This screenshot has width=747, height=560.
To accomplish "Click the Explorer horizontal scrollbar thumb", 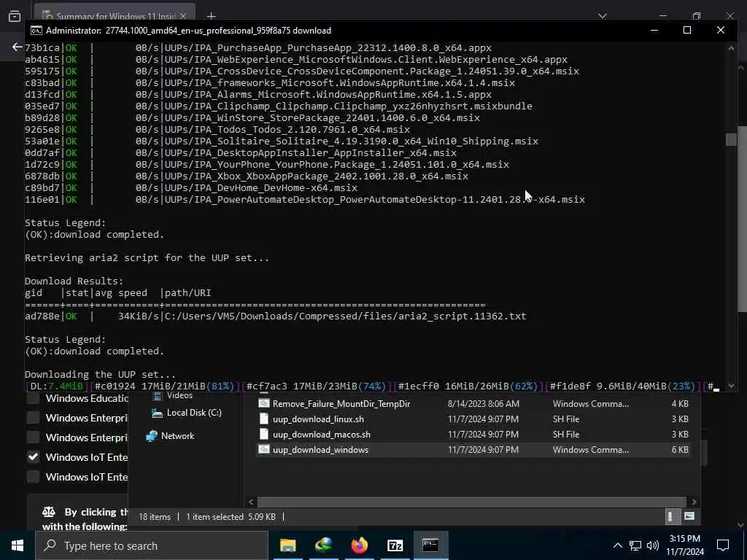I will (x=472, y=502).
